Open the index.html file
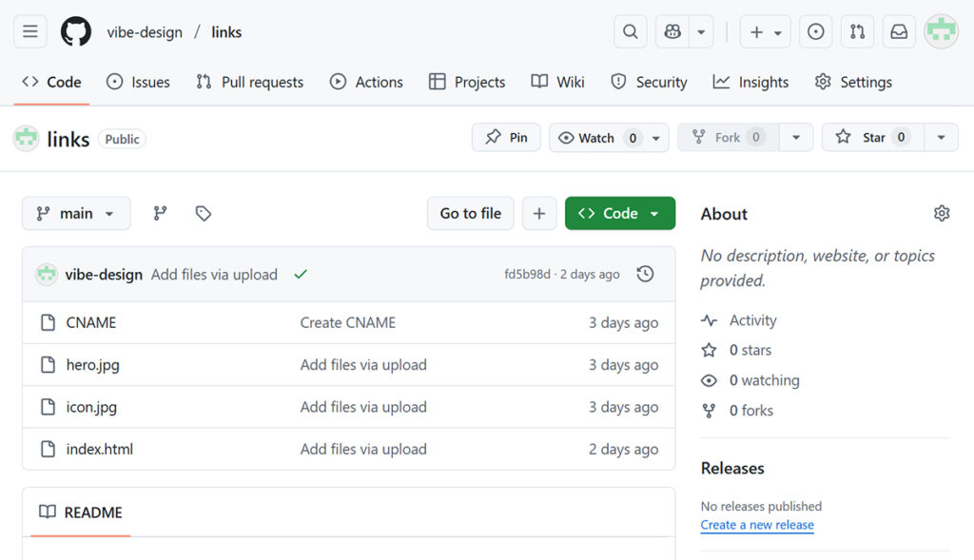The height and width of the screenshot is (560, 974). tap(100, 449)
